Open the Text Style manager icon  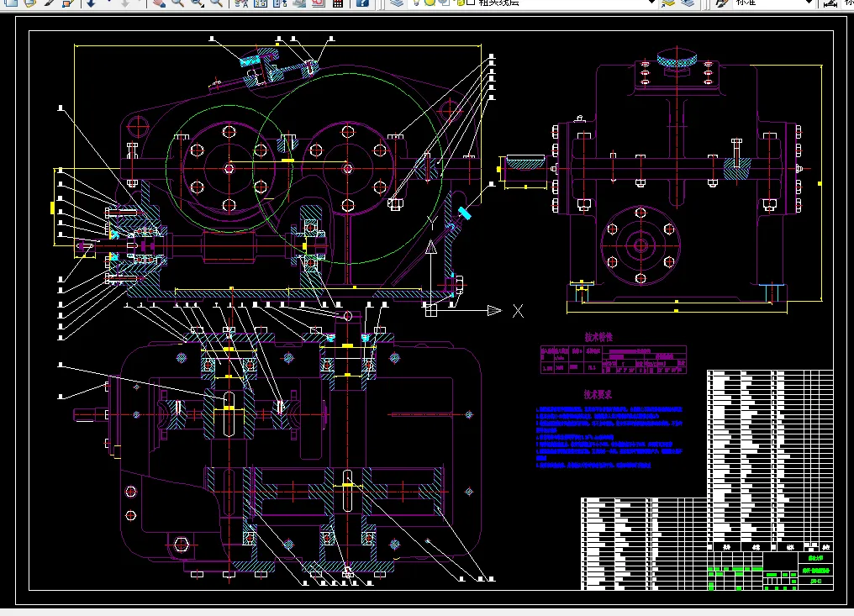point(722,3)
